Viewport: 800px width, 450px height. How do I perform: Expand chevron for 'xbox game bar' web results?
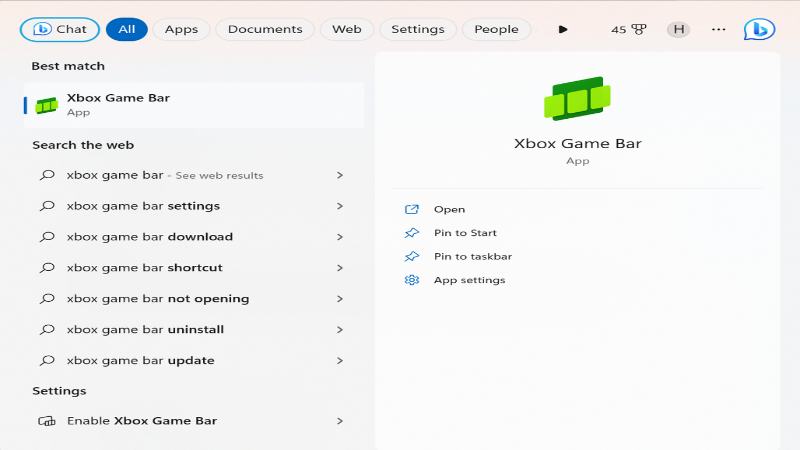pos(340,175)
